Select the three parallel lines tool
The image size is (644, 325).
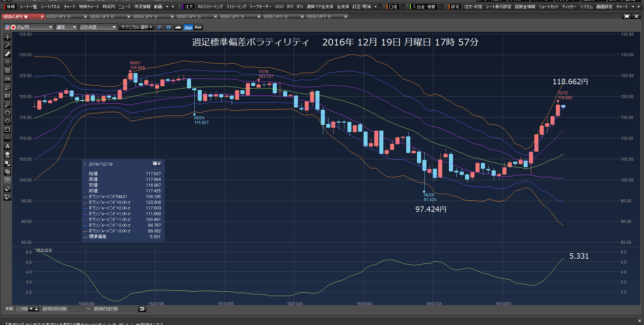point(7,62)
